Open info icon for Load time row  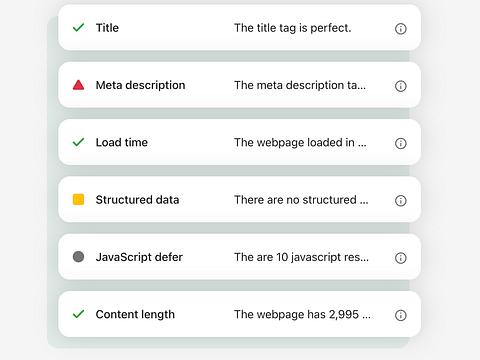pyautogui.click(x=400, y=143)
